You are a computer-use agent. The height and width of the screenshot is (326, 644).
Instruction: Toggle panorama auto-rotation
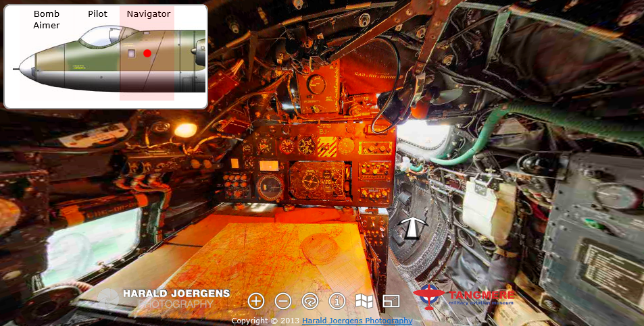point(310,301)
